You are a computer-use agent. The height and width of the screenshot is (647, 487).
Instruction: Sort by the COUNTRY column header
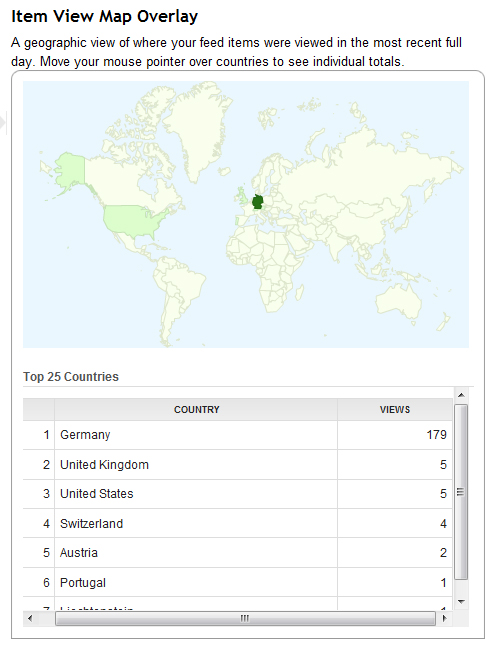(196, 409)
